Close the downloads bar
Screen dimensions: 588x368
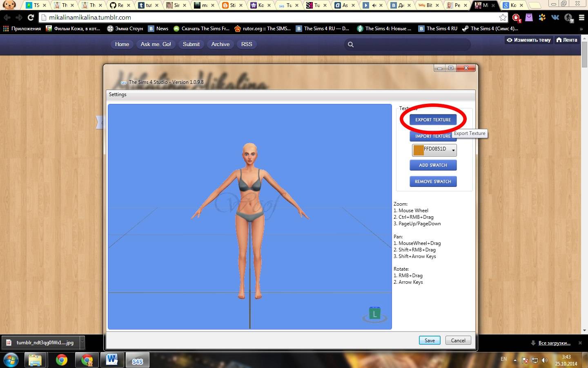click(x=580, y=343)
